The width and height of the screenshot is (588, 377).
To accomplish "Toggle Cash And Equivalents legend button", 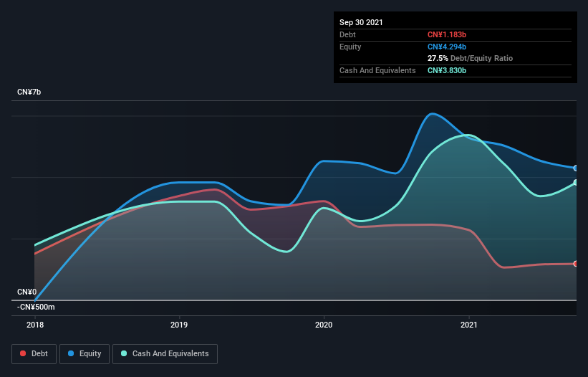I will pos(165,354).
